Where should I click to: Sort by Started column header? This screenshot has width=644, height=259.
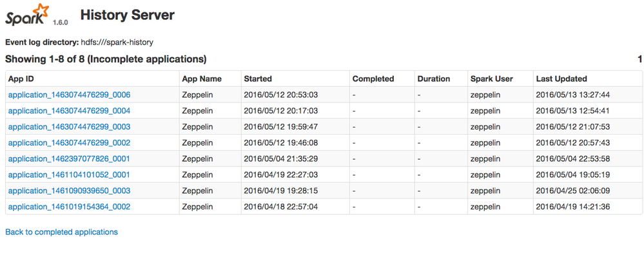coord(258,79)
